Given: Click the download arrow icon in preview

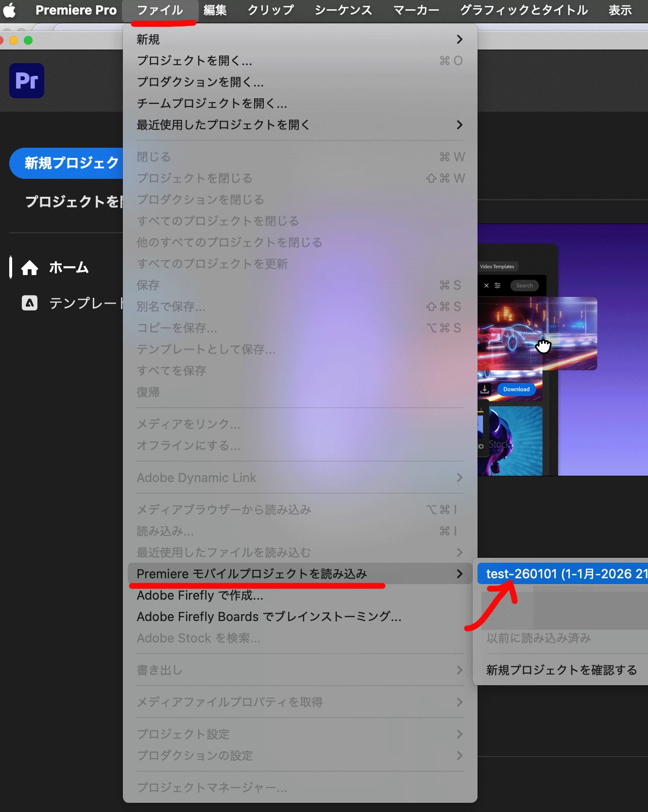Looking at the screenshot, I should pyautogui.click(x=485, y=389).
